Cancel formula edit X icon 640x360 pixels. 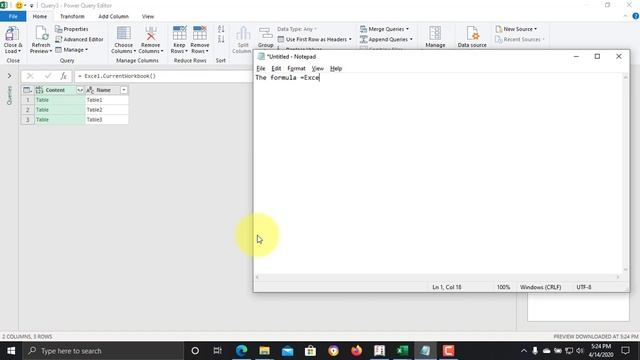pyautogui.click(x=30, y=76)
